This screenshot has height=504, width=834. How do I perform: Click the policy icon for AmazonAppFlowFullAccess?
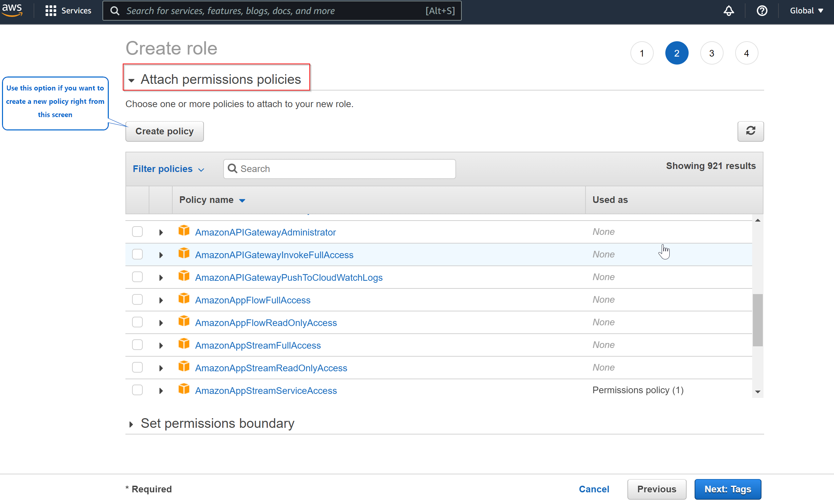pyautogui.click(x=184, y=298)
